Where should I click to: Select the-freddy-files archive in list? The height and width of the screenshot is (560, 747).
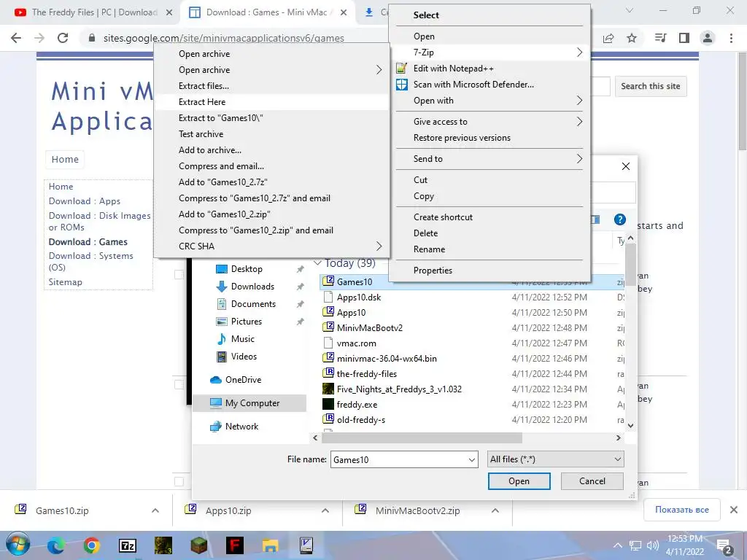[366, 374]
